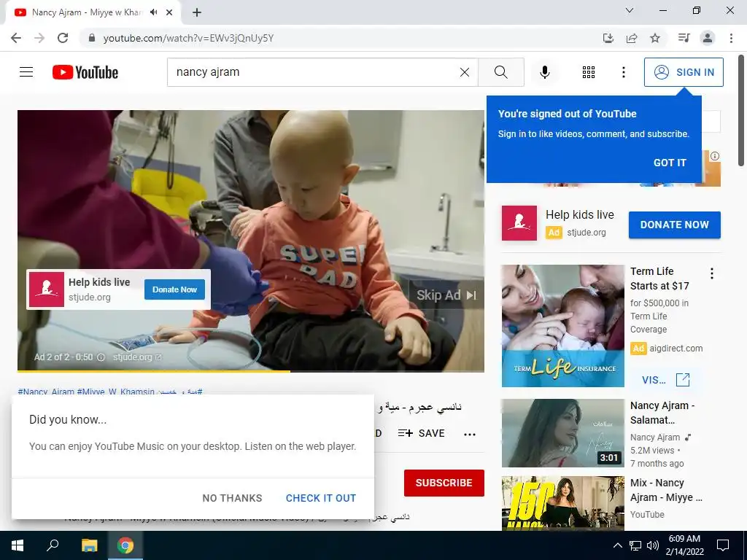This screenshot has width=747, height=560.
Task: Click the #Nancy_Ajram hashtag
Action: coord(46,392)
